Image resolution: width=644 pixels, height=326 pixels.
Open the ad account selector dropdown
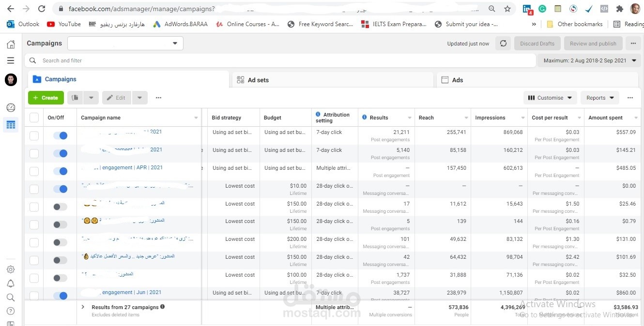pos(125,44)
